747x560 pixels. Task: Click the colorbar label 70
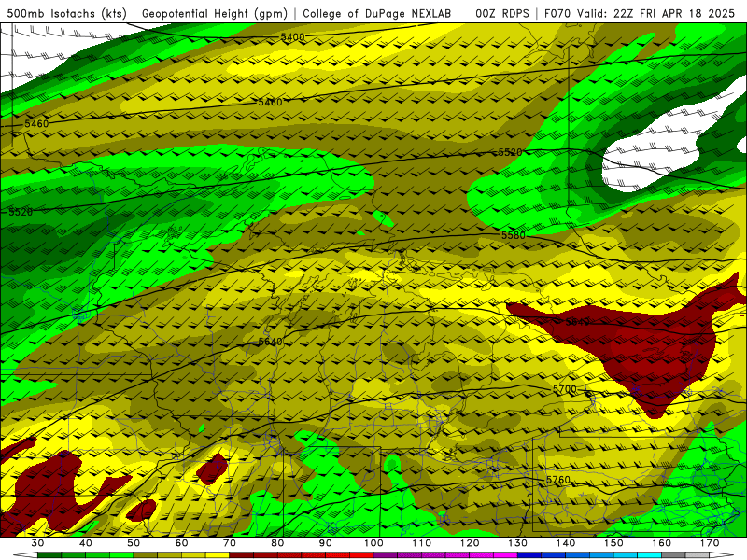[229, 543]
